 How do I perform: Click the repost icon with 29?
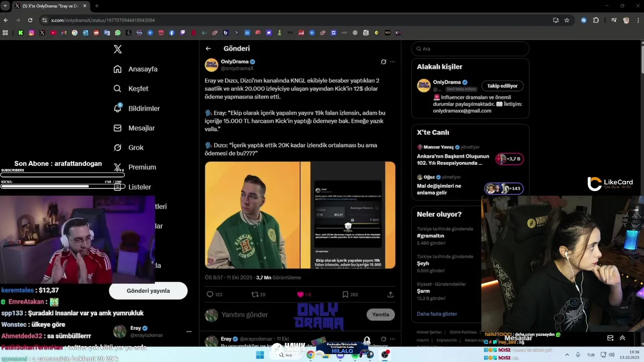(x=258, y=295)
